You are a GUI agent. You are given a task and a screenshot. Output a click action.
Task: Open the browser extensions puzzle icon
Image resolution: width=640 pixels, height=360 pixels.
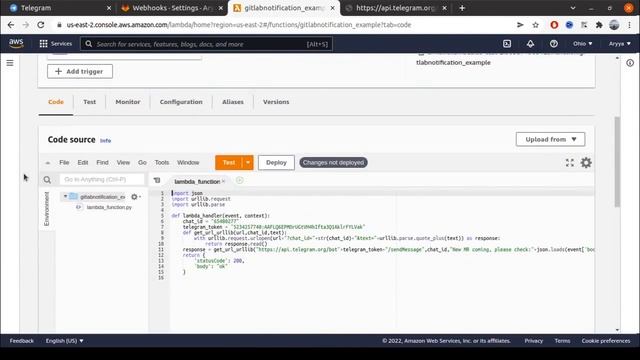pos(599,25)
